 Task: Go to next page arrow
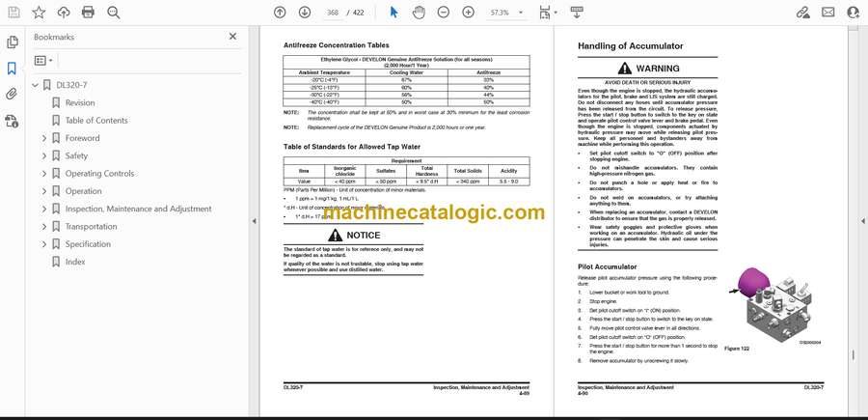pos(305,13)
